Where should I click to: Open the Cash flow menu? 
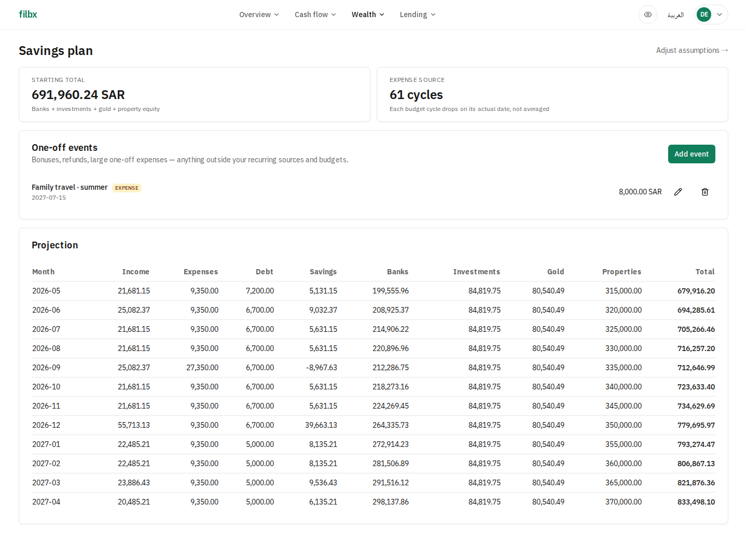click(x=315, y=15)
